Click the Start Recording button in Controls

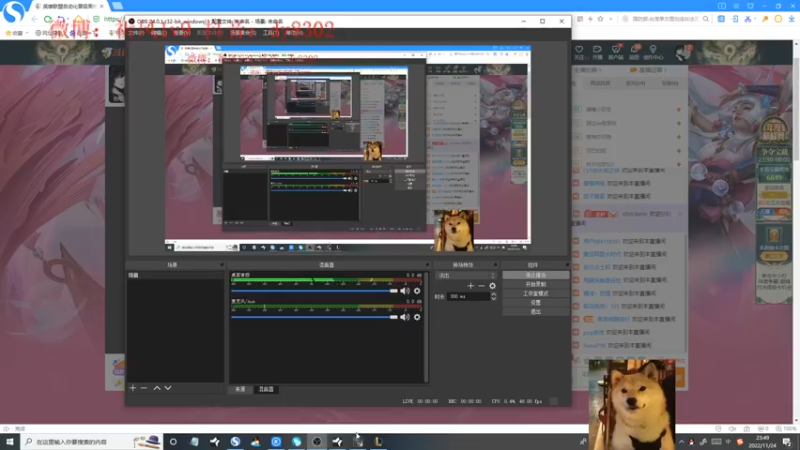[x=535, y=284]
